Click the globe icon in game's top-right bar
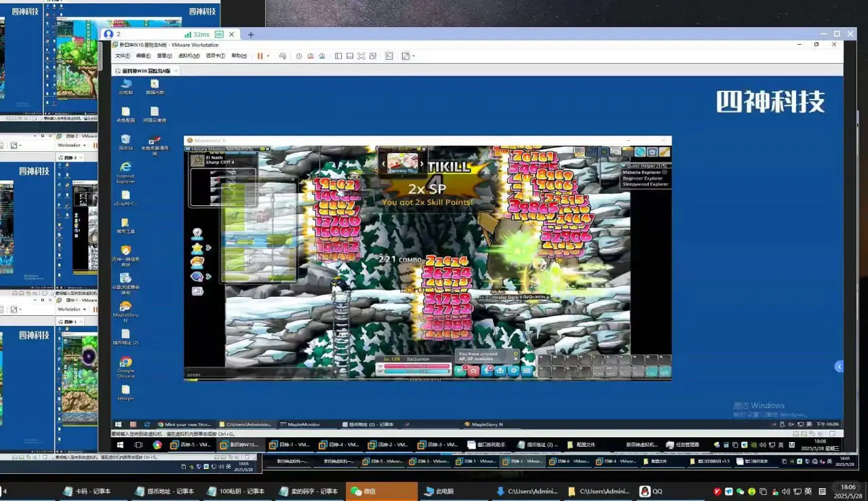Viewport: 868px width, 501px height. pyautogui.click(x=640, y=152)
